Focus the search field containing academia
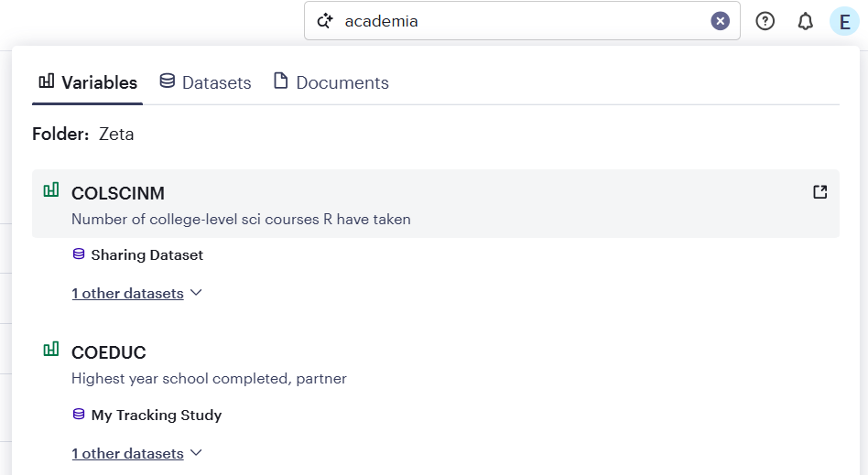This screenshot has height=475, width=868. pyautogui.click(x=522, y=21)
